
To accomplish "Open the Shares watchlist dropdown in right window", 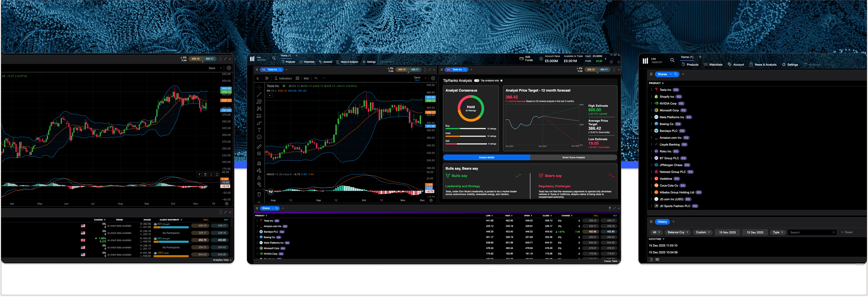I will pyautogui.click(x=670, y=74).
